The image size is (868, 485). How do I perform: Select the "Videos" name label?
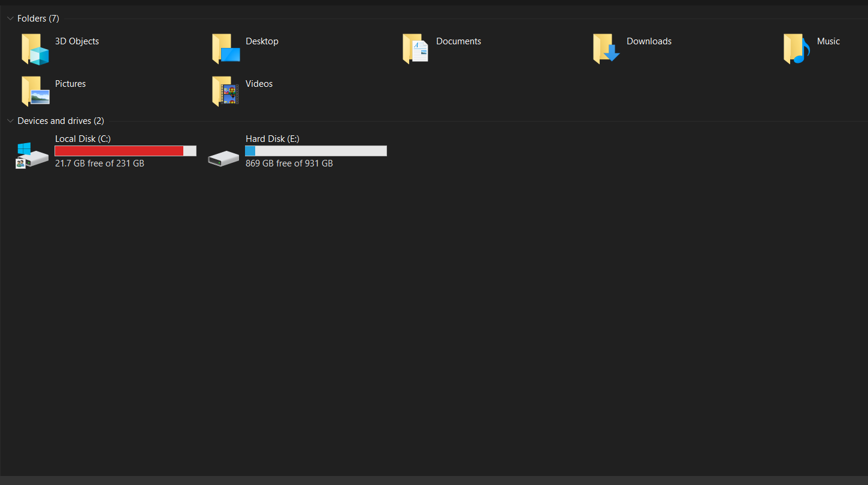(x=259, y=84)
